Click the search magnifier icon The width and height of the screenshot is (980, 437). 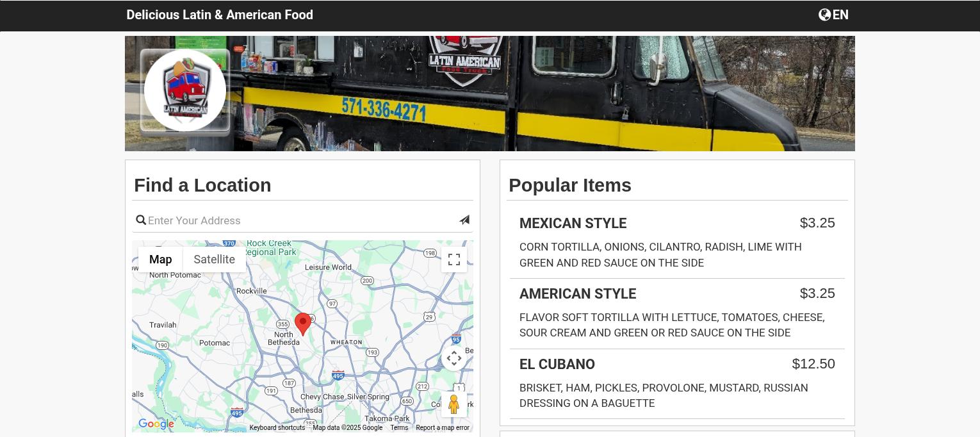(x=141, y=220)
